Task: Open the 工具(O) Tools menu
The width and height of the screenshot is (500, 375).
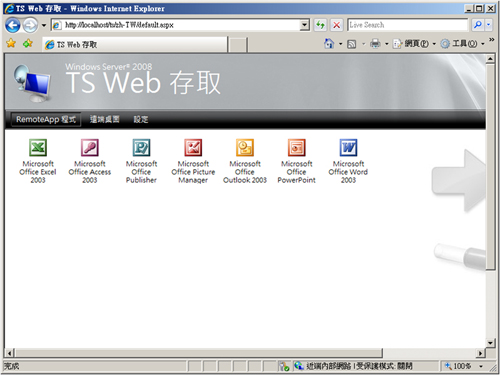Action: [x=463, y=44]
